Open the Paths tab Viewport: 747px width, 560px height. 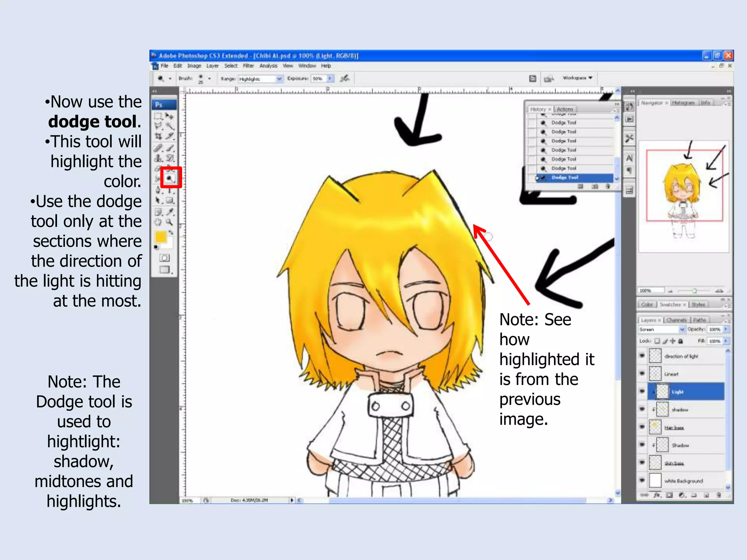point(699,320)
